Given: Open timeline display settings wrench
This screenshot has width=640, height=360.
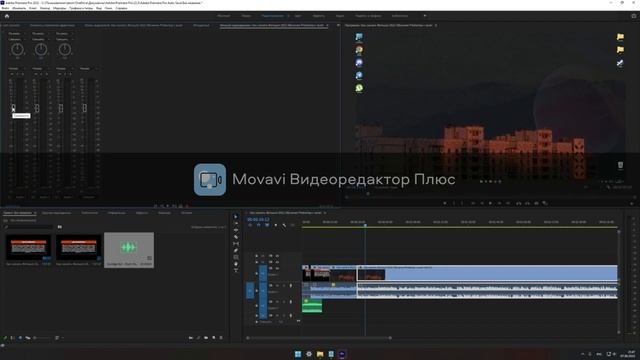Looking at the screenshot, I should (x=284, y=225).
